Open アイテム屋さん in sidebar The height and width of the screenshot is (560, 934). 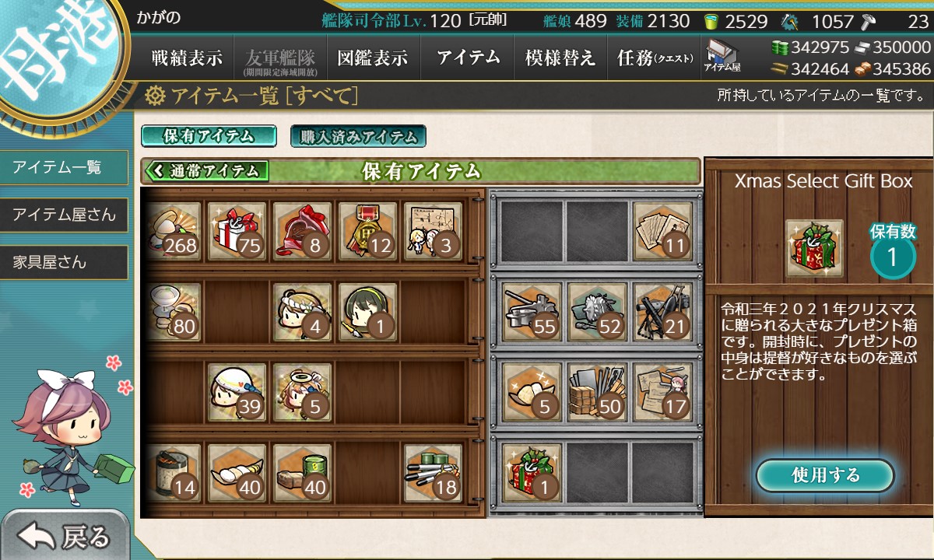pyautogui.click(x=64, y=215)
